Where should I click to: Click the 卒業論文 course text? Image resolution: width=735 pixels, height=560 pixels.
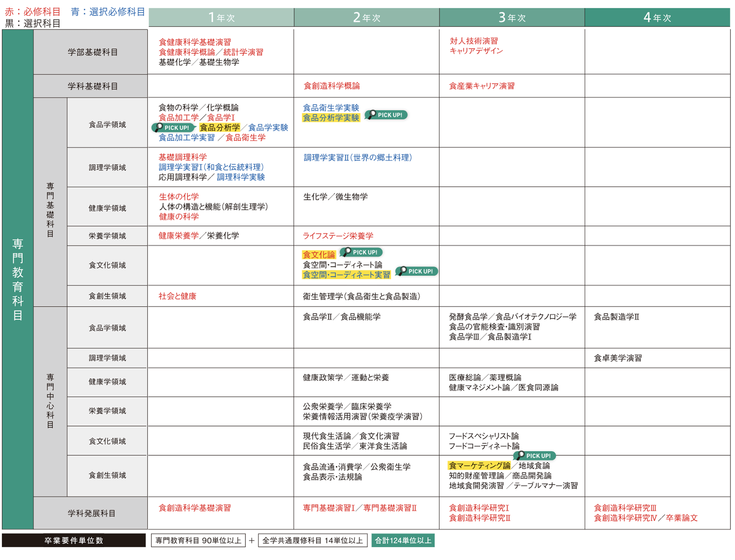[x=681, y=518]
